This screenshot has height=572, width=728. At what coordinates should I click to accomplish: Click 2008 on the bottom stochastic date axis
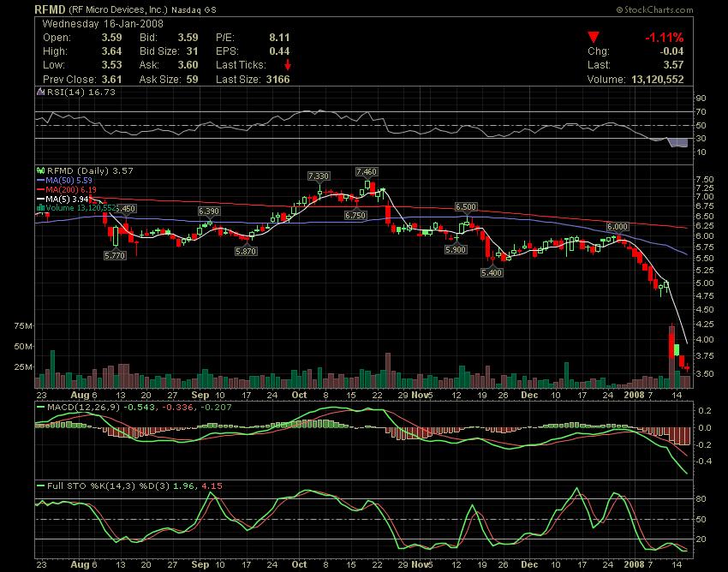point(634,564)
